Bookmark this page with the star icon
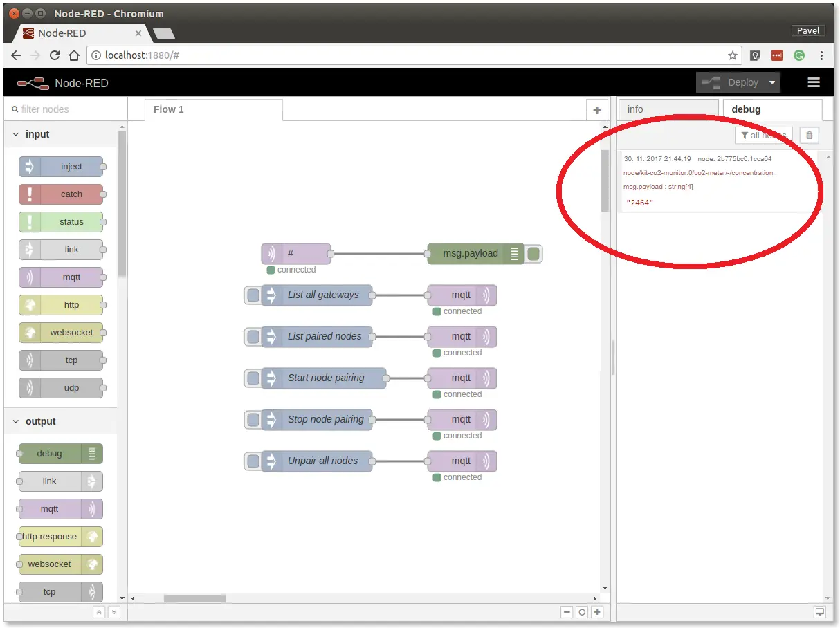The height and width of the screenshot is (628, 840). click(x=732, y=55)
